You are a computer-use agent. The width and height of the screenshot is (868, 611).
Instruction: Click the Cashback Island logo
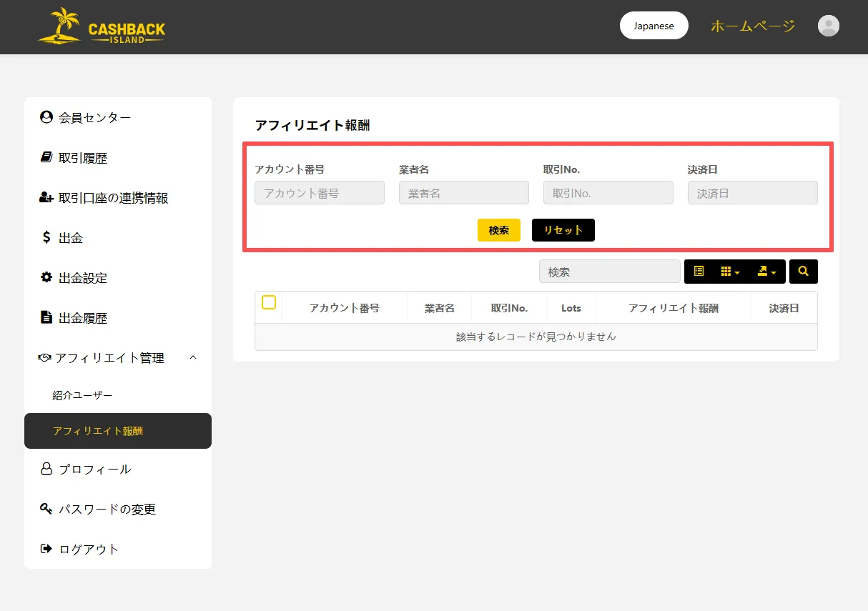[x=102, y=27]
